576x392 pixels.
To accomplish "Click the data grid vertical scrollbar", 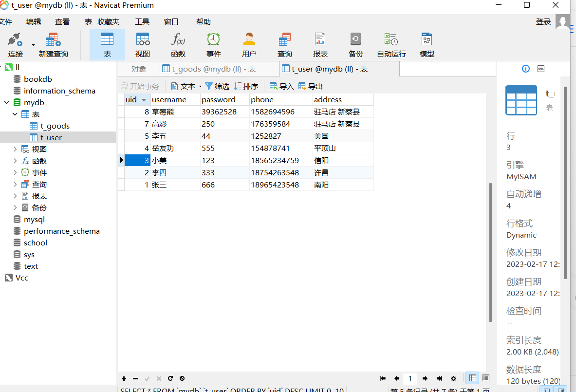I will click(491, 252).
